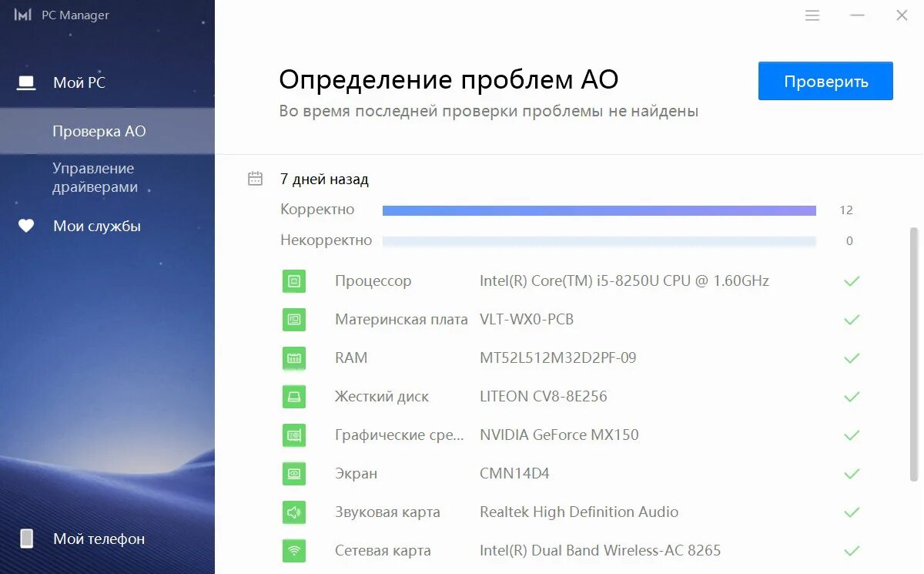Click the calendar icon next to 7 дней назад
This screenshot has height=574, width=924.
click(x=255, y=179)
